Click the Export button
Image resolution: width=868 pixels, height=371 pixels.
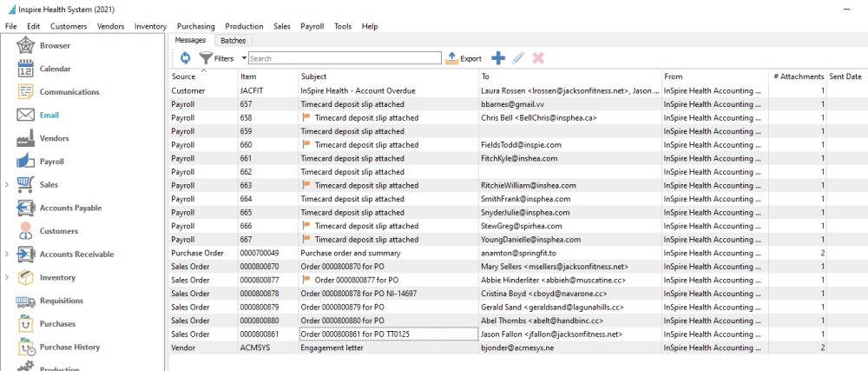464,58
